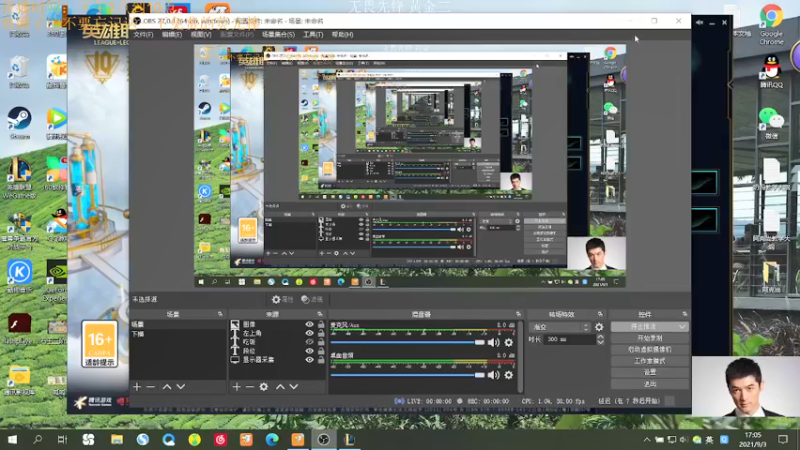The image size is (800, 450).
Task: Move the scene down with the down arrow
Action: (x=181, y=387)
